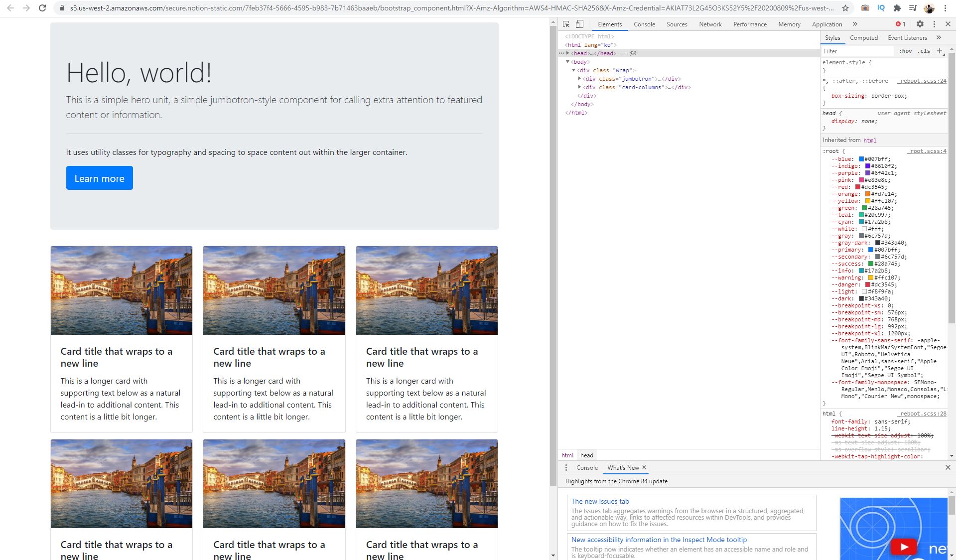Toggle the .cls class editor
Image resolution: width=956 pixels, height=560 pixels.
(924, 51)
